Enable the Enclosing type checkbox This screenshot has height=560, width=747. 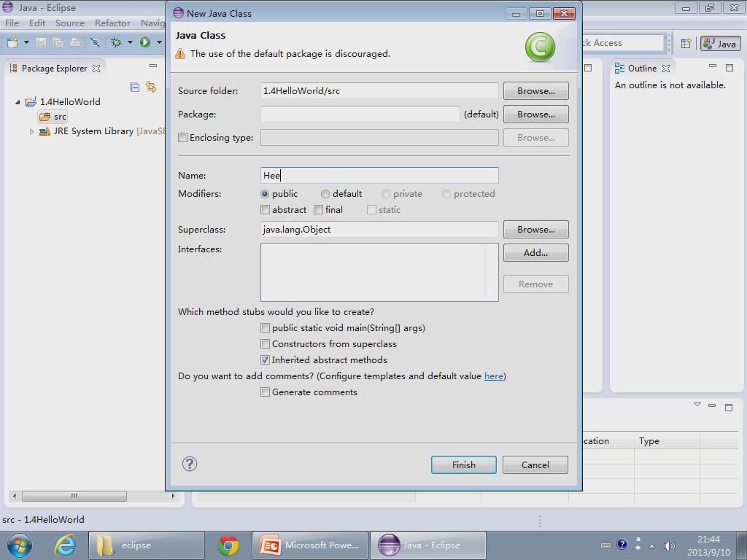pyautogui.click(x=182, y=138)
